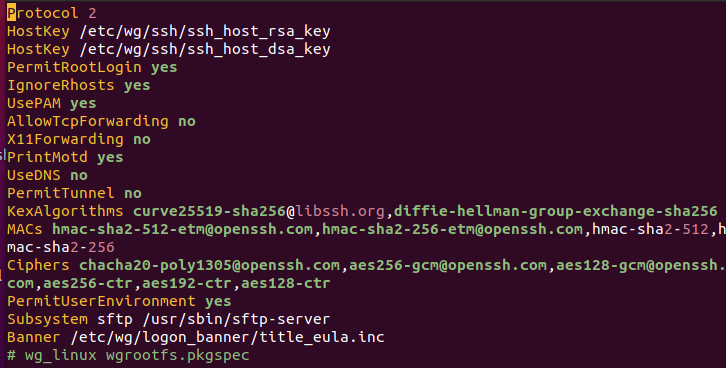Screen dimensions: 726x368
Task: Place cursor on ssh_host_rsa_key path
Action: pyautogui.click(x=205, y=31)
